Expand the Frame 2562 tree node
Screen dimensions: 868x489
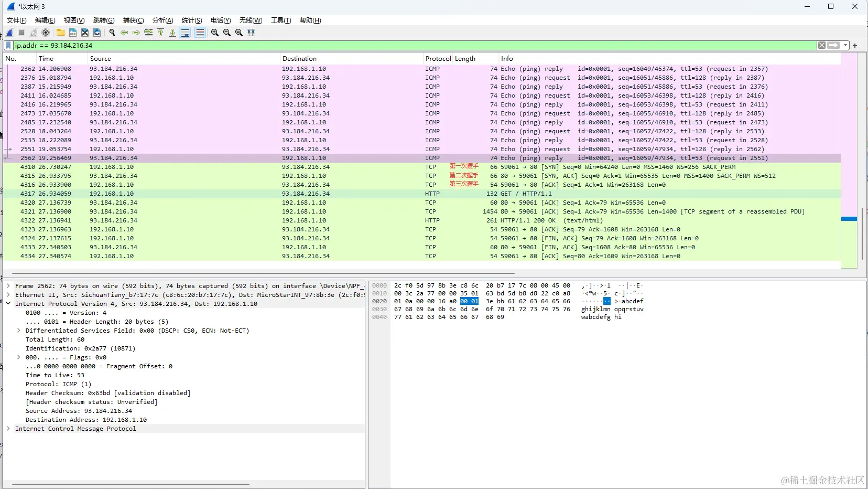tap(8, 286)
